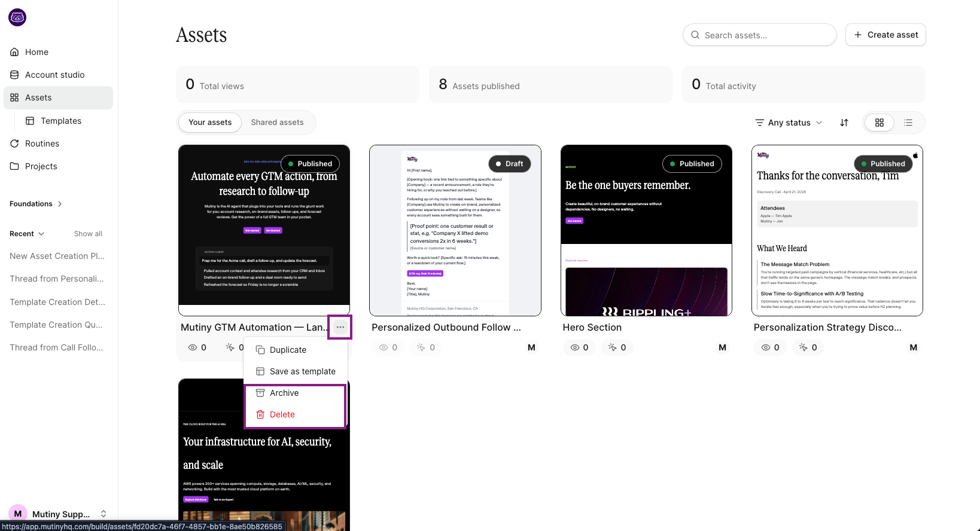Open recent Thread from Personali...
980x531 pixels.
pos(57,279)
